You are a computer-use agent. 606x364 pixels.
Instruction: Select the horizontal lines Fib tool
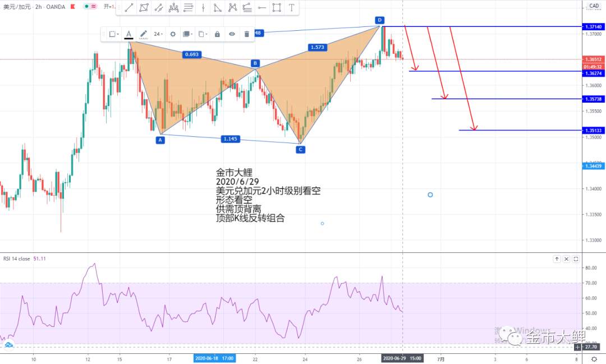188,7
